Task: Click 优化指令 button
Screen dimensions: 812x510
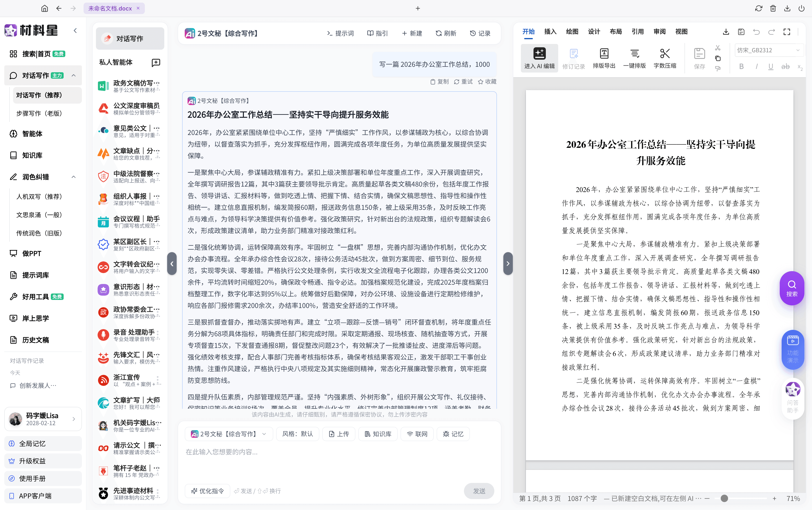Action: [x=207, y=491]
